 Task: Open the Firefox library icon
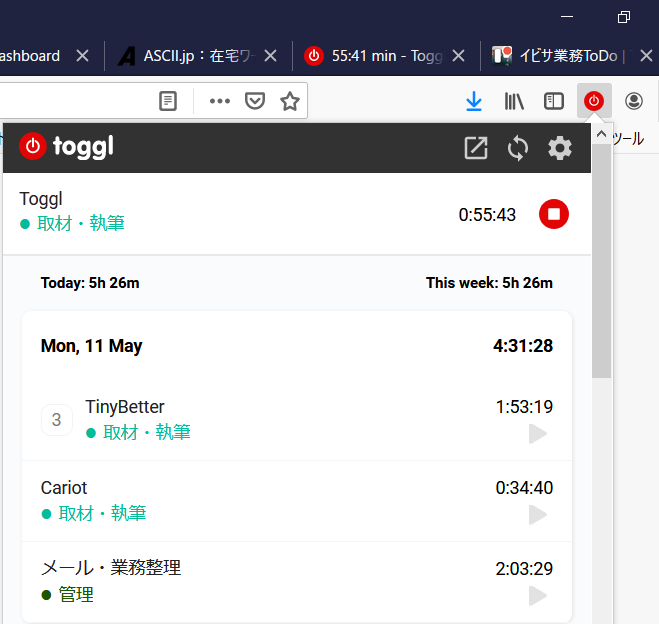(514, 101)
